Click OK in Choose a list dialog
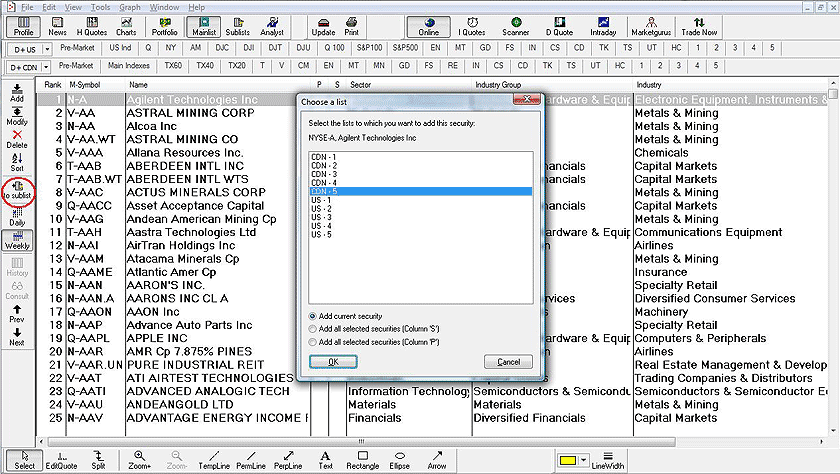 [333, 362]
